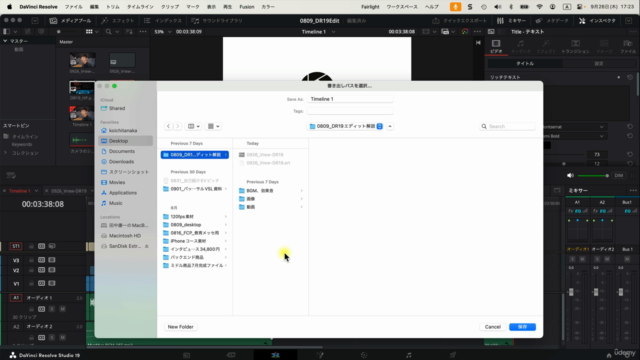The height and width of the screenshot is (360, 640).
Task: Open the Fusion page at bottom bar
Action: (320, 355)
